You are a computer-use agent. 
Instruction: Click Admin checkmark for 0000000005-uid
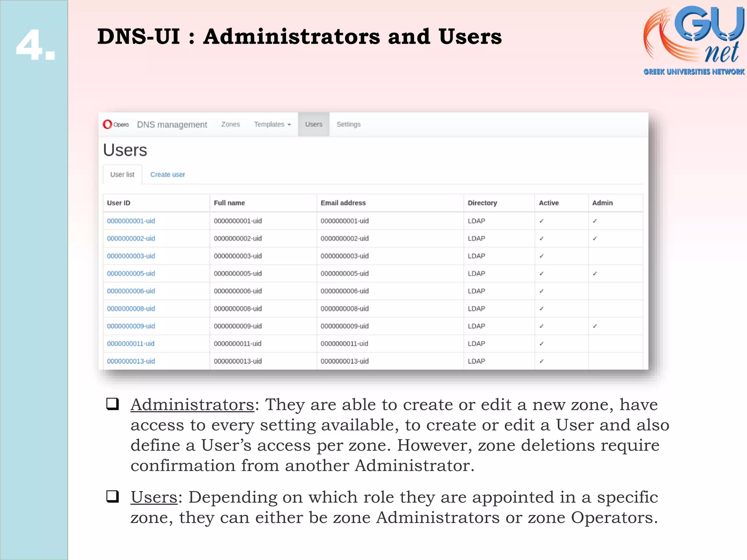tap(595, 273)
